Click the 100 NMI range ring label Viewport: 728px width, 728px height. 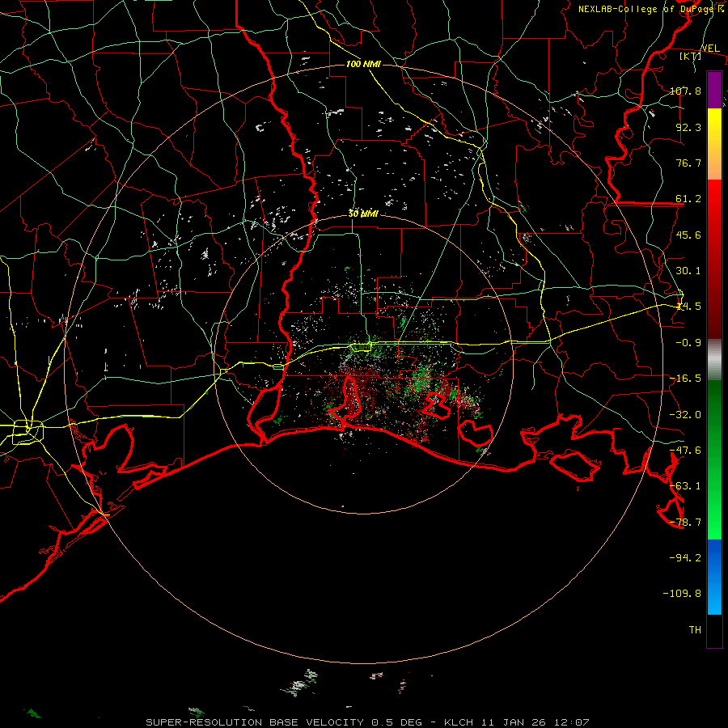363,64
